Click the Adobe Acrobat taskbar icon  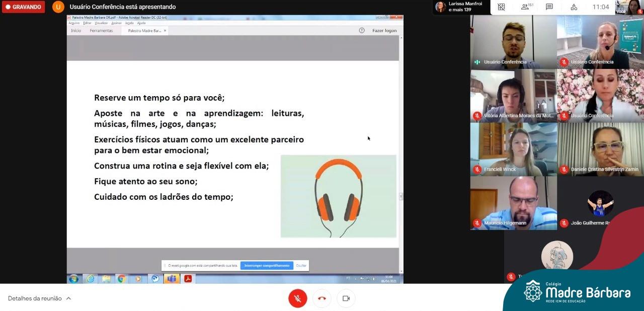(x=188, y=279)
